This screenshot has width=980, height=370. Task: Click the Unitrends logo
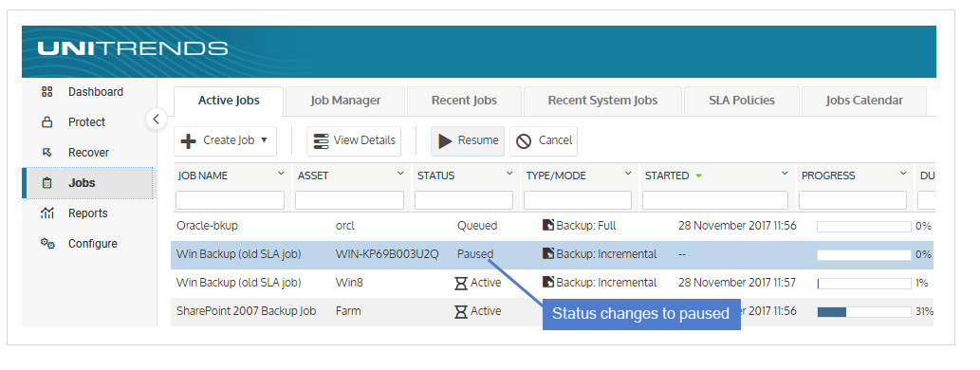point(133,48)
